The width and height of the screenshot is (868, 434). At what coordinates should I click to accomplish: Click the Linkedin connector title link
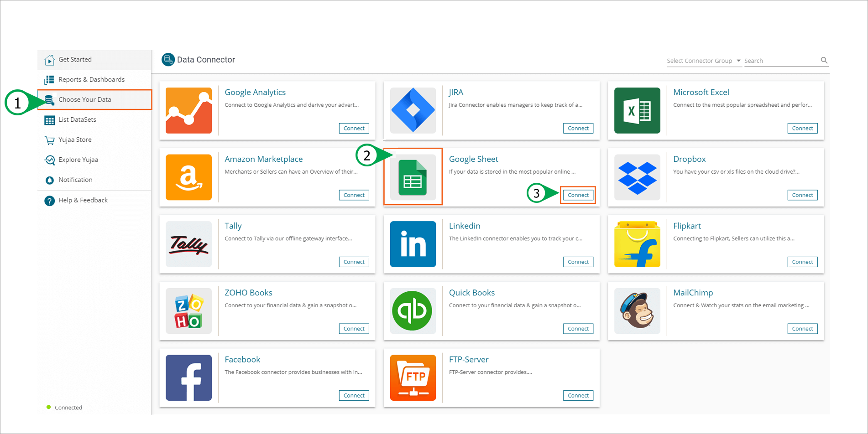coord(464,226)
